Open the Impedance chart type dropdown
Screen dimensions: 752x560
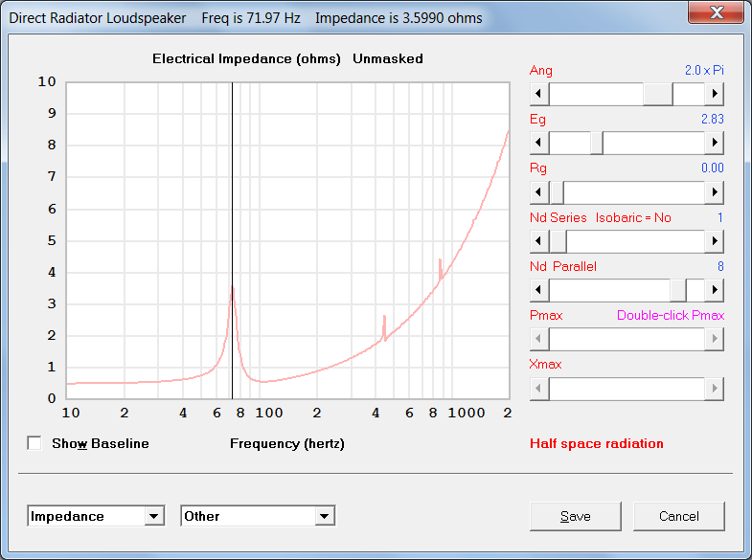[154, 516]
